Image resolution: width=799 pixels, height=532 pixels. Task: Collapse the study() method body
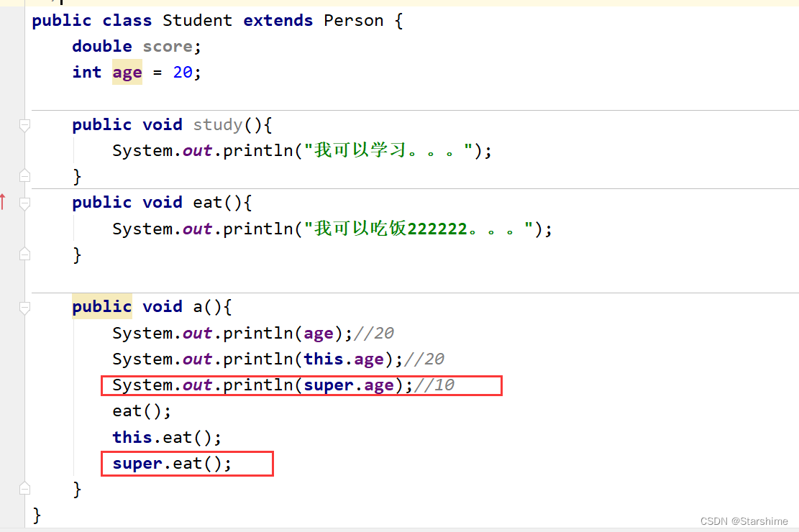[x=24, y=124]
